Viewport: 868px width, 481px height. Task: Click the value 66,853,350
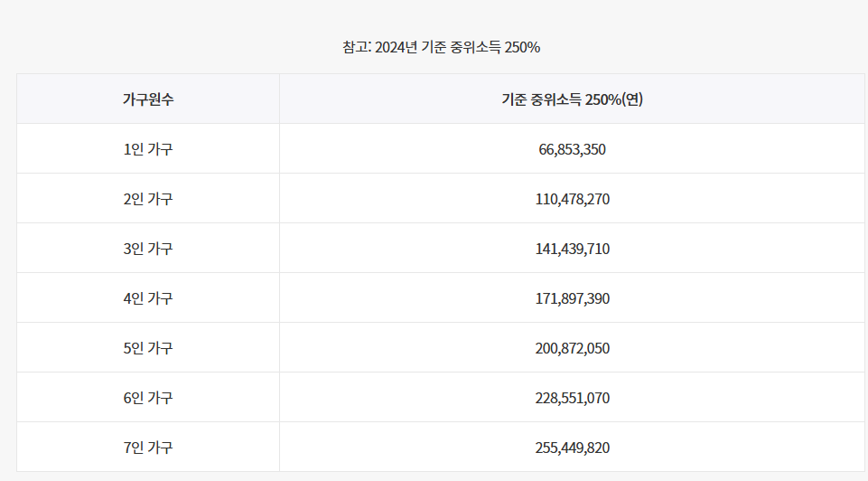tap(572, 149)
